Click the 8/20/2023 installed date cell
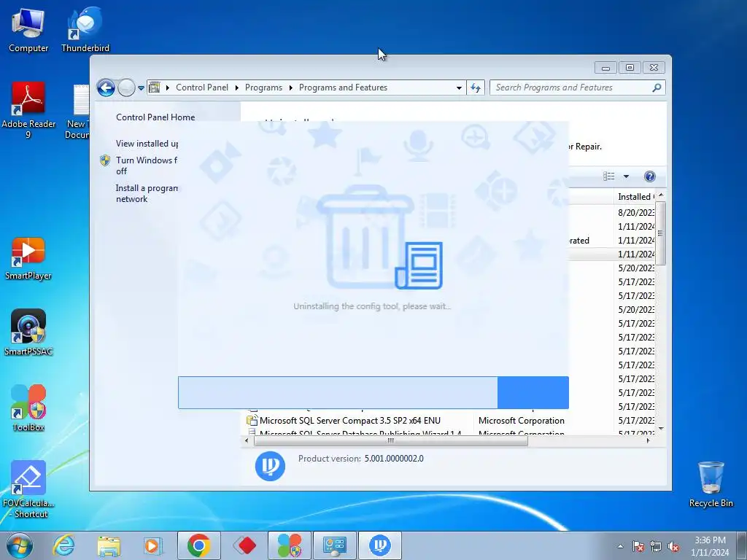Viewport: 747px width, 560px height. click(x=635, y=212)
